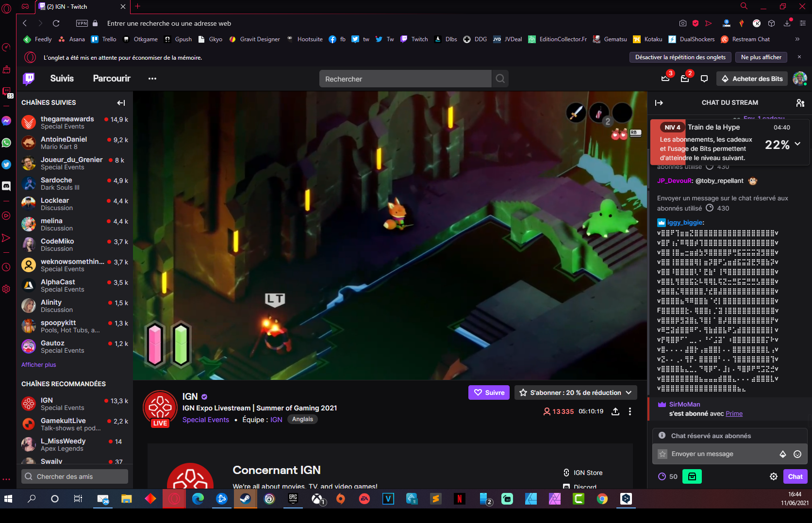Open S'abonner subscription options dropdown
Screen dimensions: 812x523
pos(576,392)
